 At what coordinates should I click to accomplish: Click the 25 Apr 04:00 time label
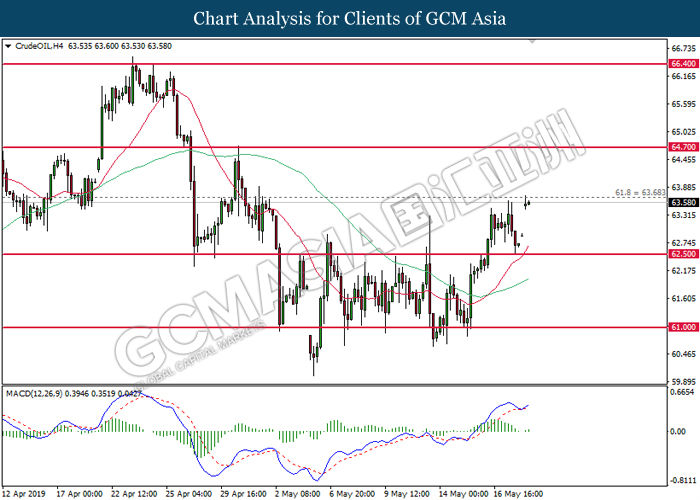click(x=188, y=494)
